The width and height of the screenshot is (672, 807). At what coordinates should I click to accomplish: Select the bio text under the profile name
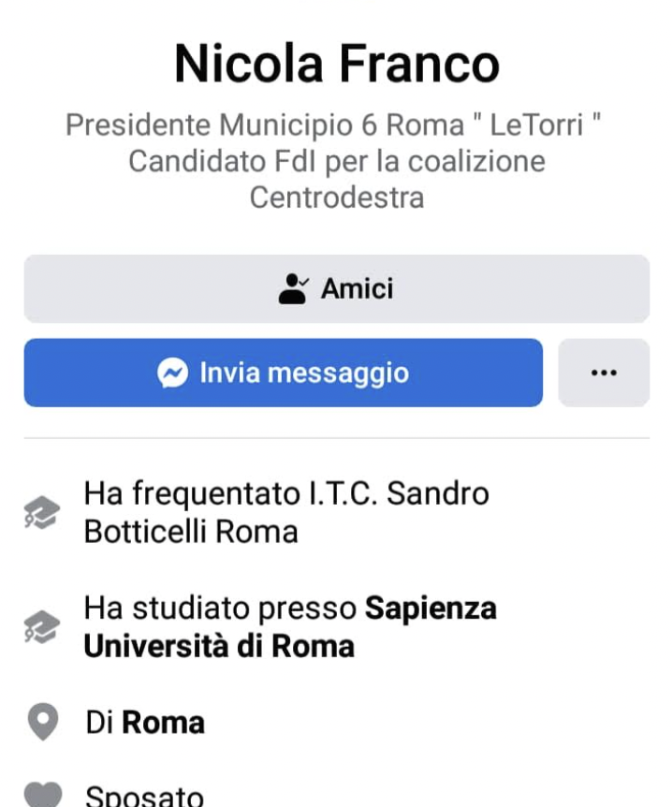click(x=336, y=160)
